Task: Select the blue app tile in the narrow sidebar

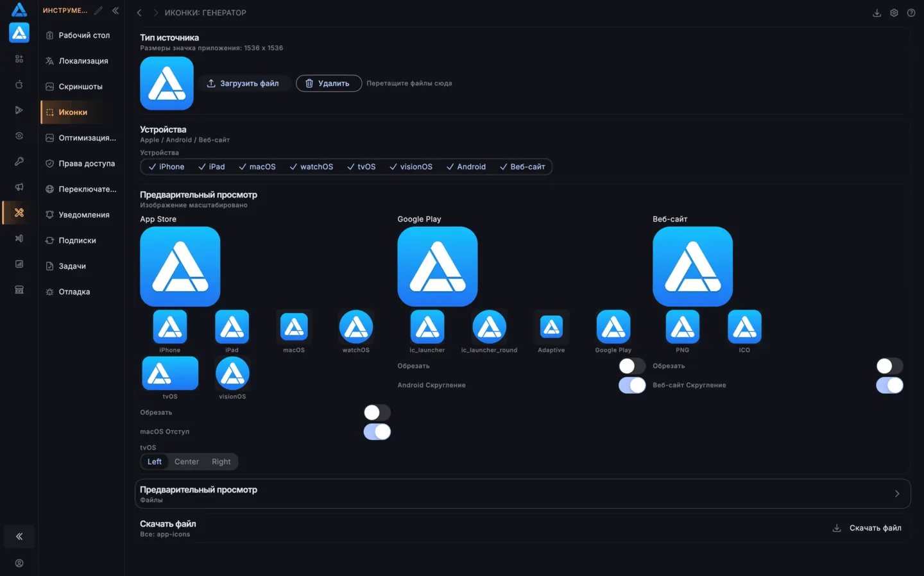Action: (x=19, y=33)
